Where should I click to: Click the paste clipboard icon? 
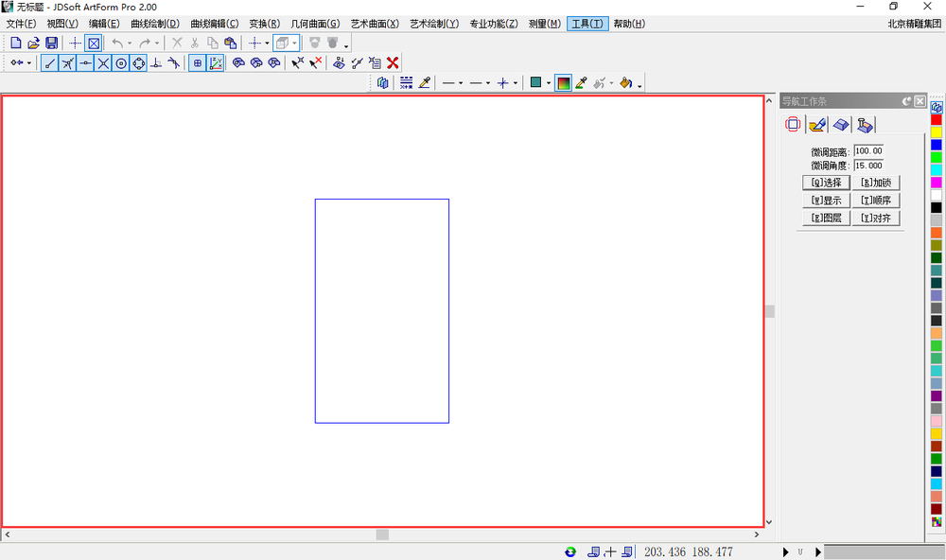point(230,43)
